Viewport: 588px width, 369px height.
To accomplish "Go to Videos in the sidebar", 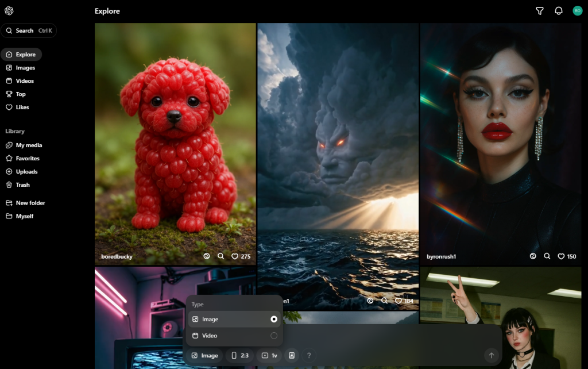I will click(x=25, y=81).
